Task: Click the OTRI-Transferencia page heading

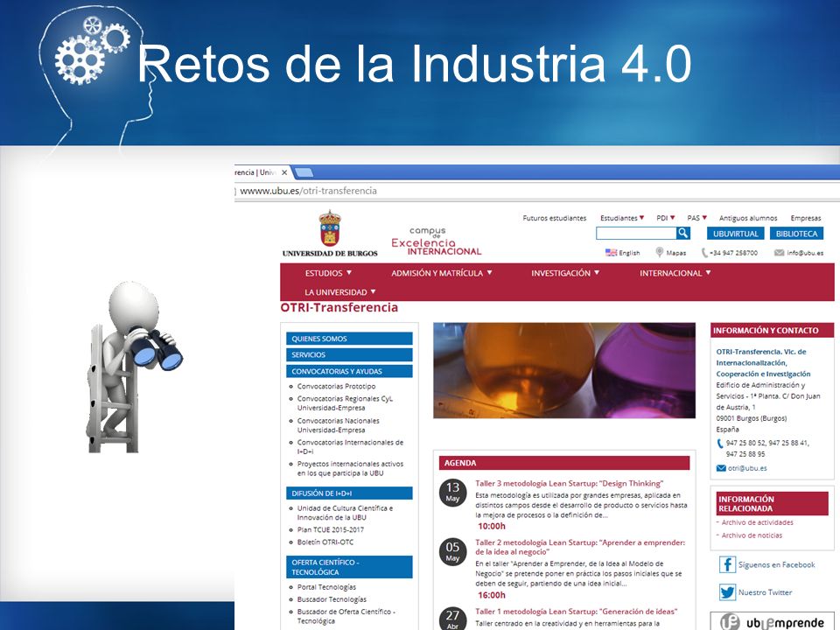Action: pos(339,307)
